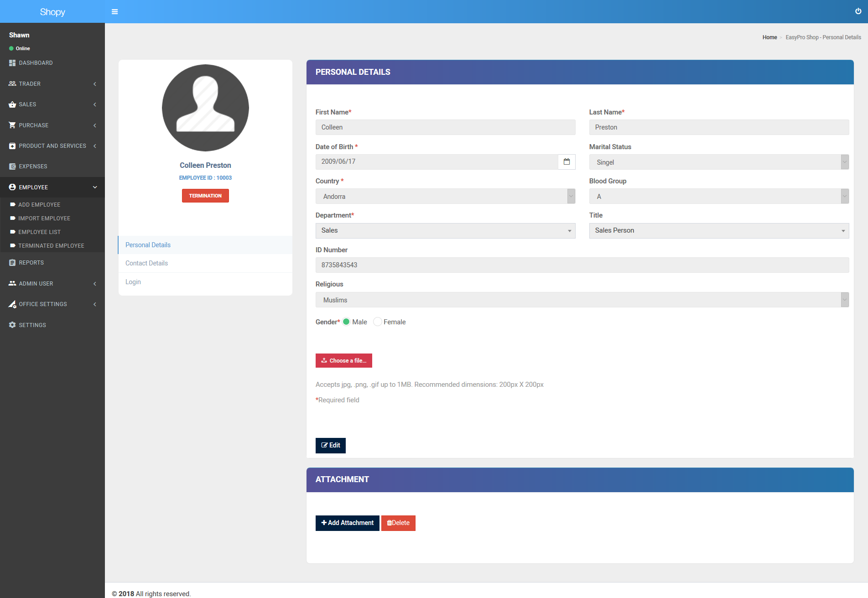Click the Choose a file upload button
The width and height of the screenshot is (868, 598).
click(x=343, y=361)
